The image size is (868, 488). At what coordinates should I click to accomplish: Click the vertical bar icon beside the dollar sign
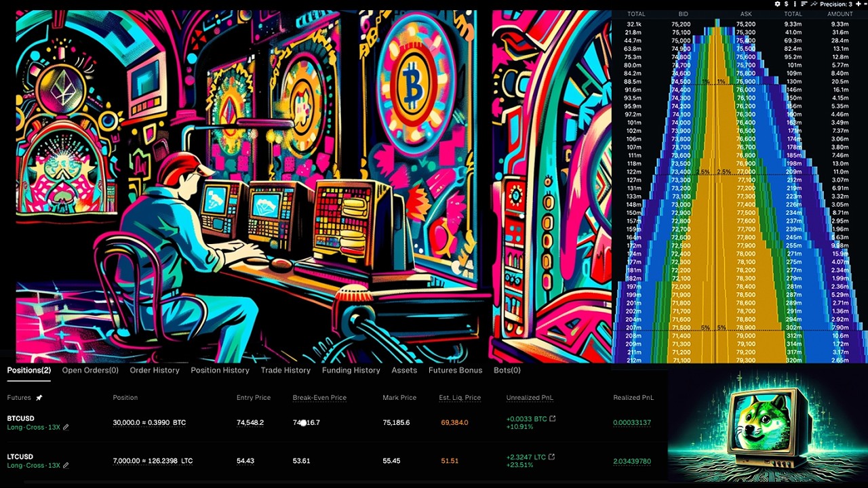(795, 4)
